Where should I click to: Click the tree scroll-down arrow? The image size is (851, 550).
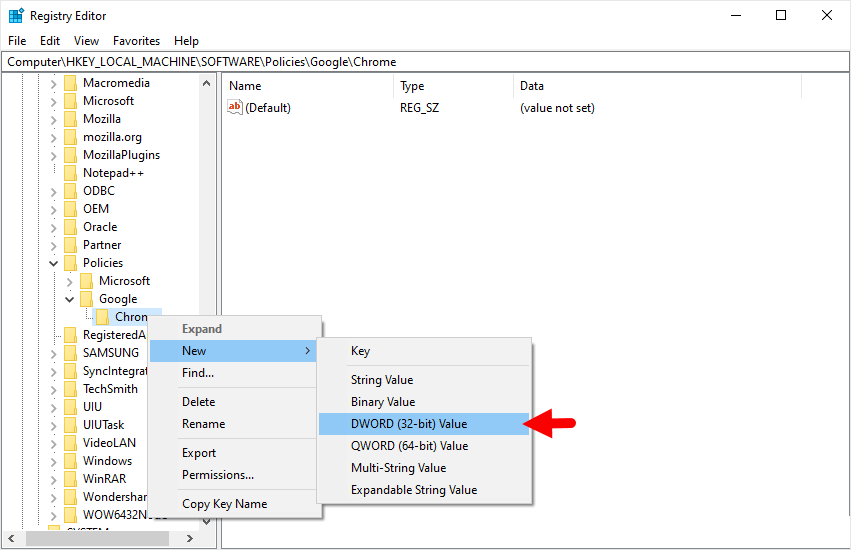click(206, 522)
